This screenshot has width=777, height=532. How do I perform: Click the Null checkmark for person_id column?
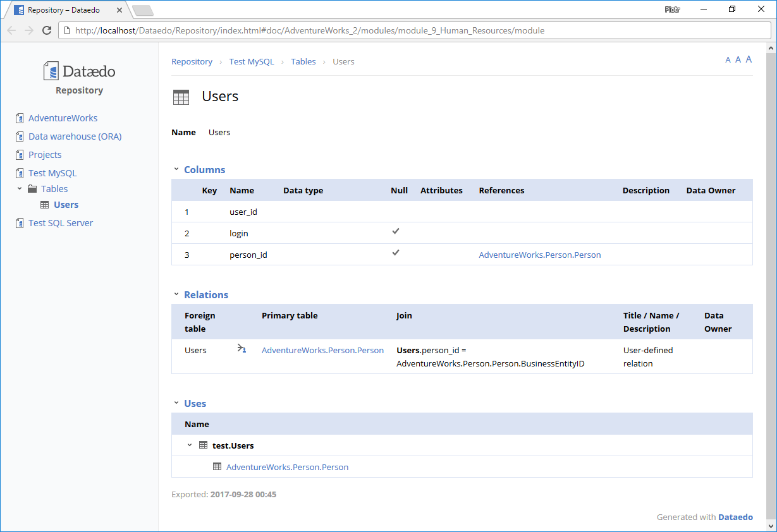pos(396,253)
